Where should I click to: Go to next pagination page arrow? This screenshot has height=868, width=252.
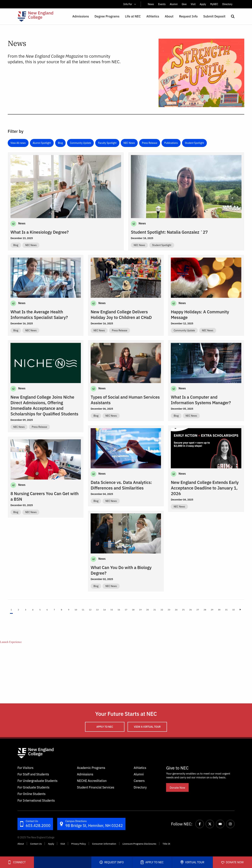(240, 609)
